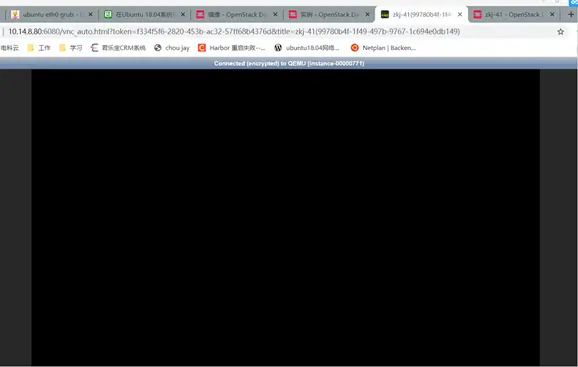This screenshot has width=578, height=367.
Task: Open the 'chou jay' bookmark
Action: [172, 48]
